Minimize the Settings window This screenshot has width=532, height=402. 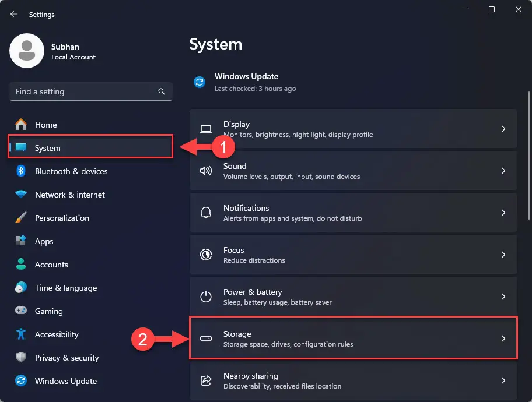click(x=465, y=9)
